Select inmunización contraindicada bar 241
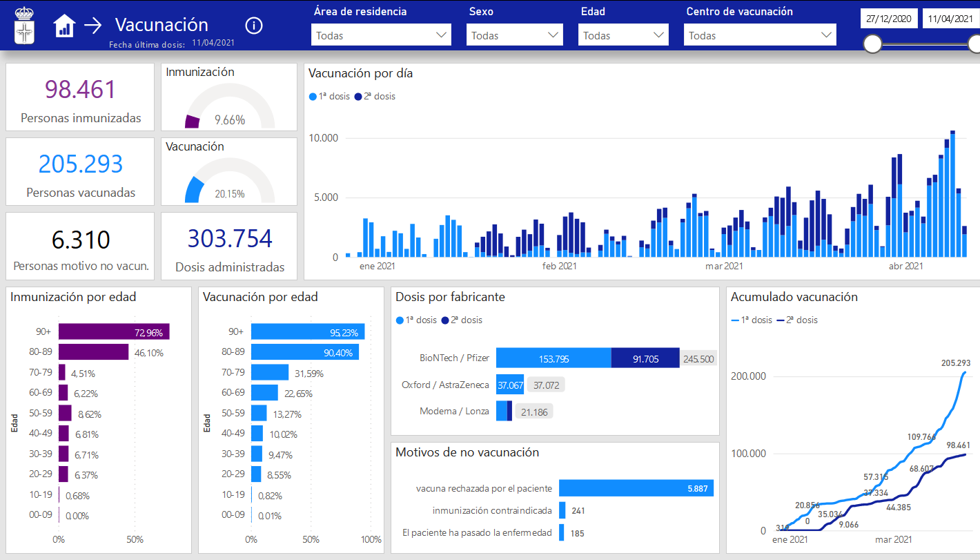This screenshot has height=560, width=980. [x=562, y=510]
